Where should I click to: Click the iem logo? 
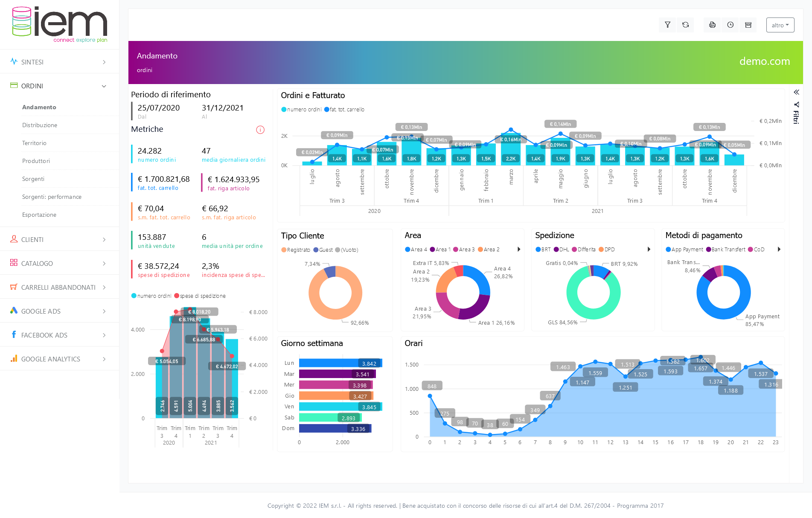pos(60,24)
